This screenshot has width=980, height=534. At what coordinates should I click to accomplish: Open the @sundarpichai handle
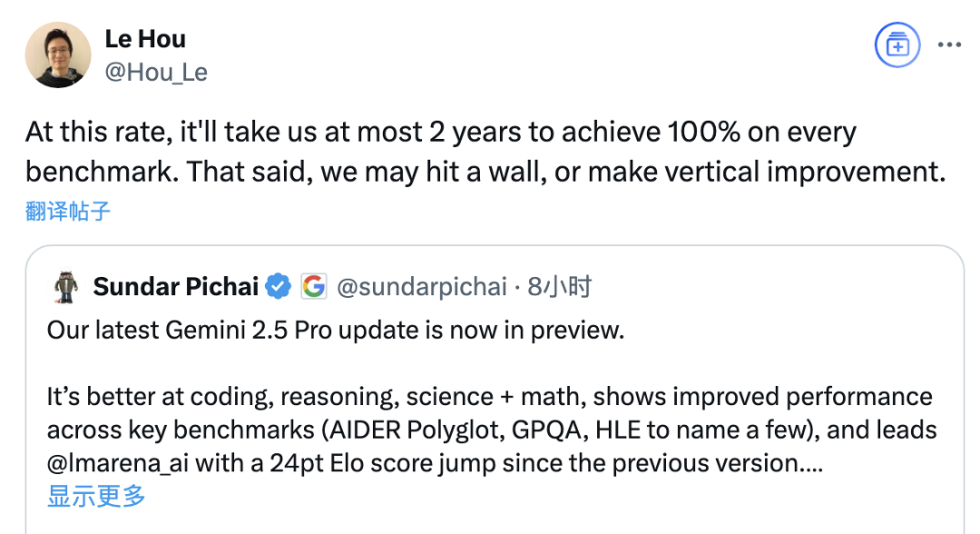coord(421,286)
